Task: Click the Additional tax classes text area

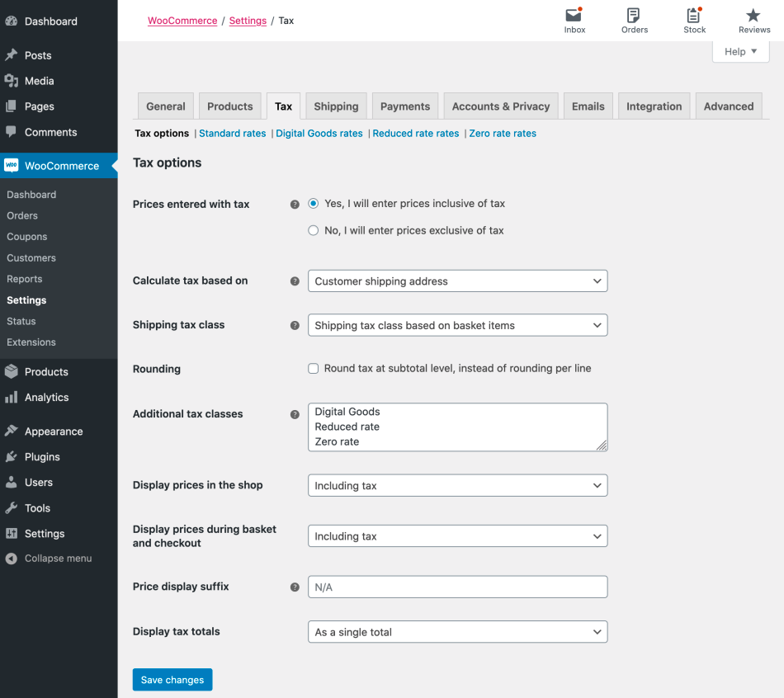Action: coord(457,427)
